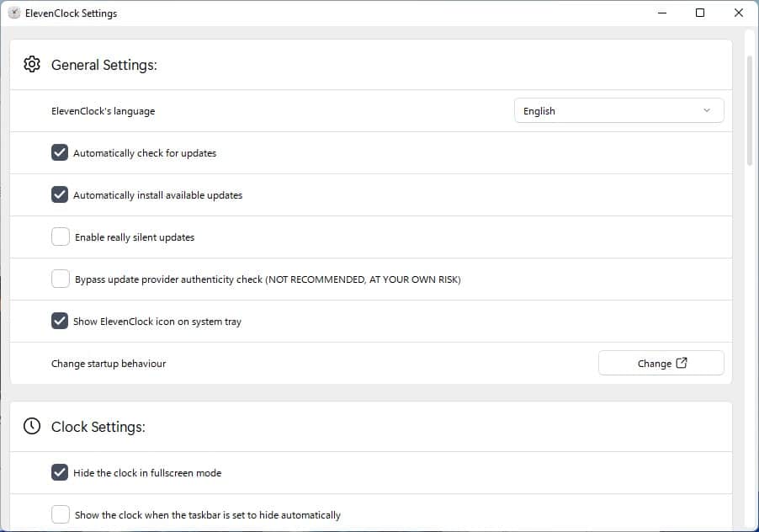Viewport: 759px width, 532px height.
Task: Uncheck Hide the clock in fullscreen mode
Action: (x=60, y=473)
